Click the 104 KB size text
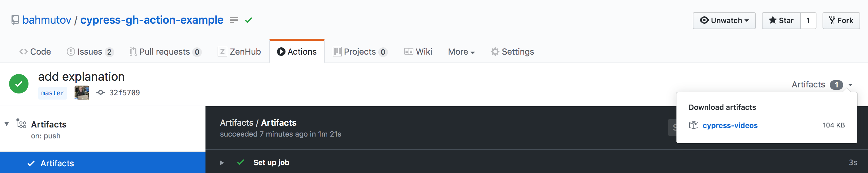Screen dimensions: 868x173 click(x=834, y=125)
